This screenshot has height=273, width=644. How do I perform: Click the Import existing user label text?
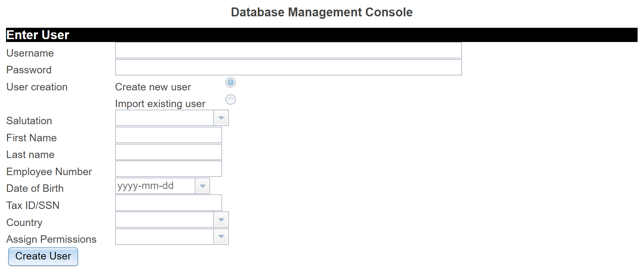coord(160,104)
